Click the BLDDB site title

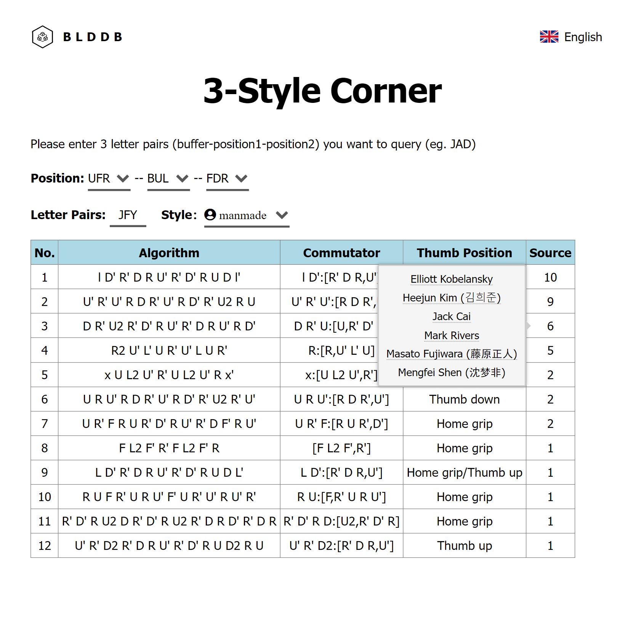pyautogui.click(x=93, y=37)
